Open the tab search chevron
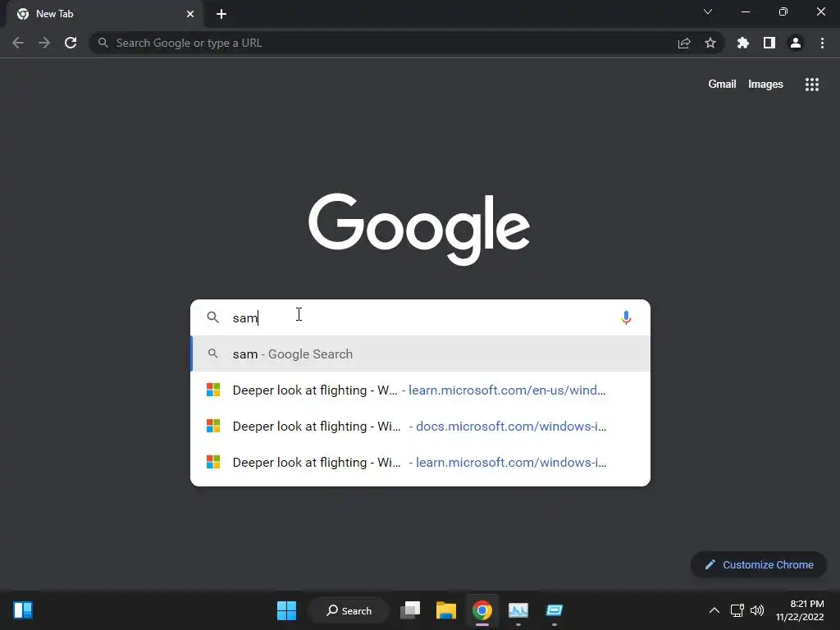The width and height of the screenshot is (840, 630). click(708, 11)
